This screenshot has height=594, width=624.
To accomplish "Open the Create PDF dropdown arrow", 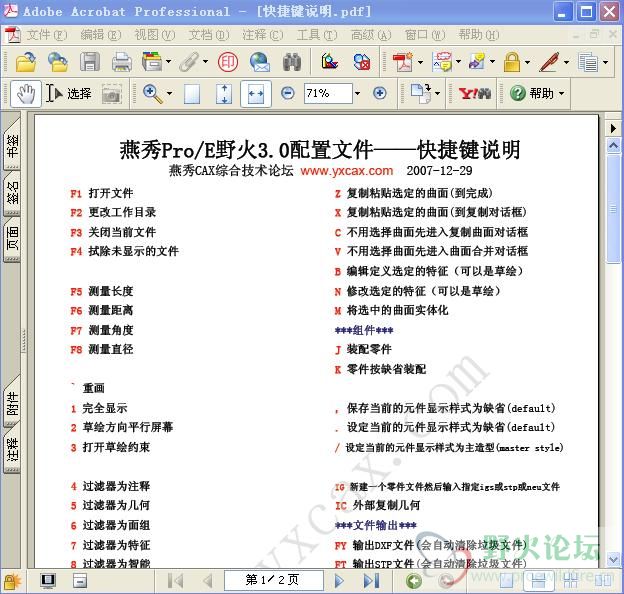I will click(x=420, y=62).
